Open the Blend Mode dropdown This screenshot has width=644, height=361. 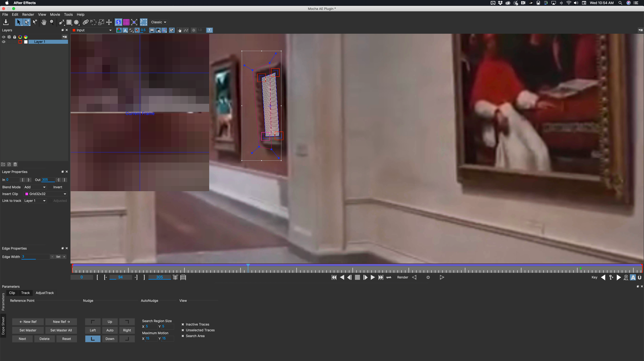pyautogui.click(x=35, y=187)
